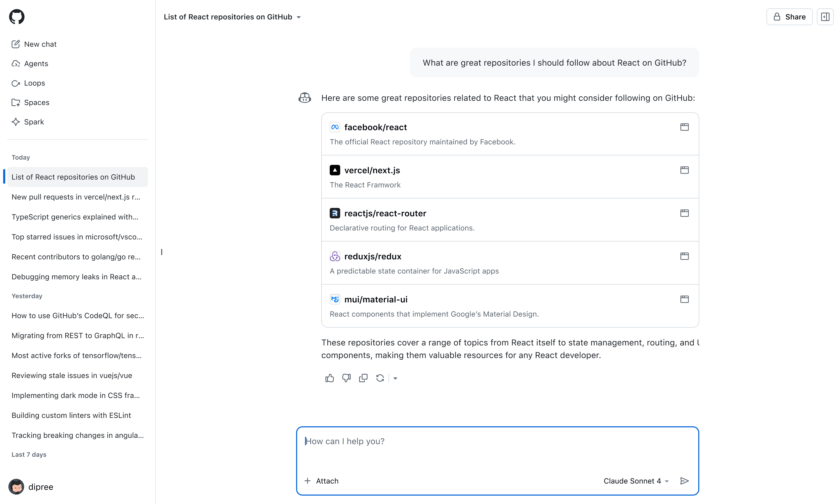
Task: Click the 'Yesterday' section heading
Action: (27, 296)
